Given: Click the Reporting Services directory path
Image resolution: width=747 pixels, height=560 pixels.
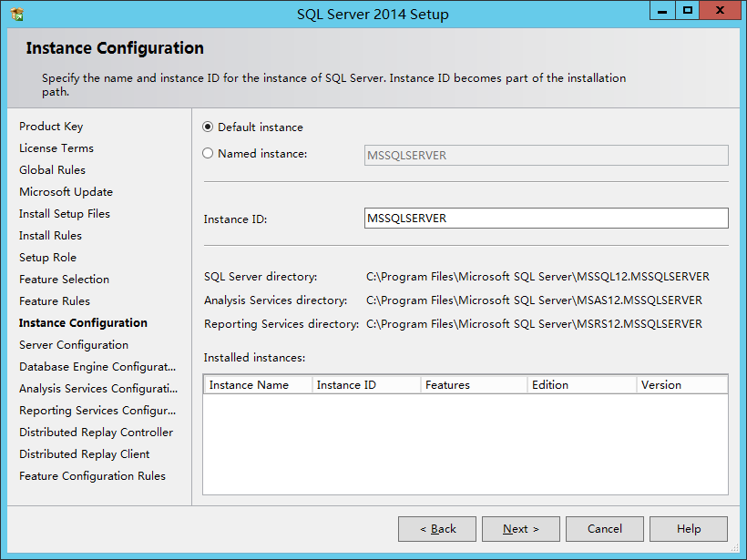Looking at the screenshot, I should point(534,324).
